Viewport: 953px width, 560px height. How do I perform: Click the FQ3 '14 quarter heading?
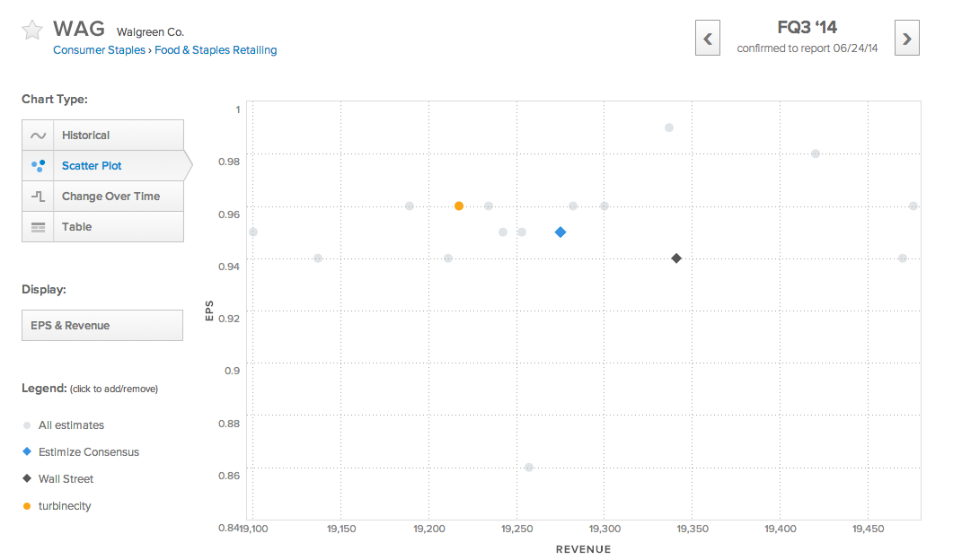click(x=807, y=27)
